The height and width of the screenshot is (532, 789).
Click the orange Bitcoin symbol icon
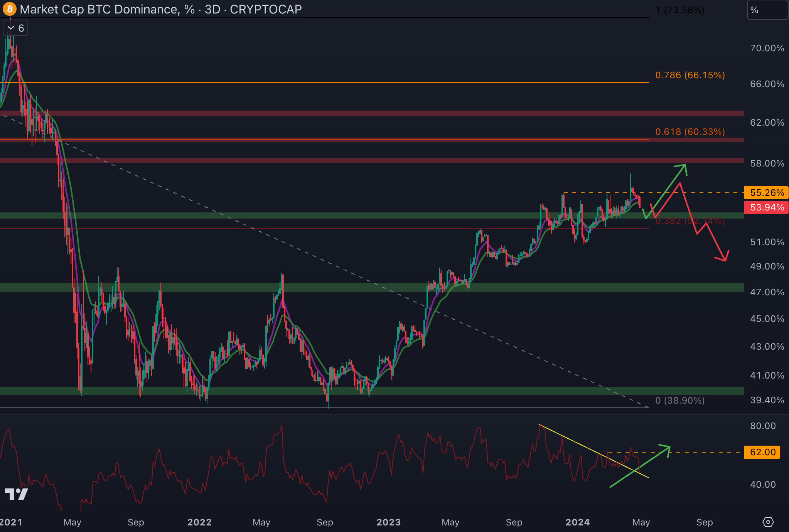[x=9, y=9]
